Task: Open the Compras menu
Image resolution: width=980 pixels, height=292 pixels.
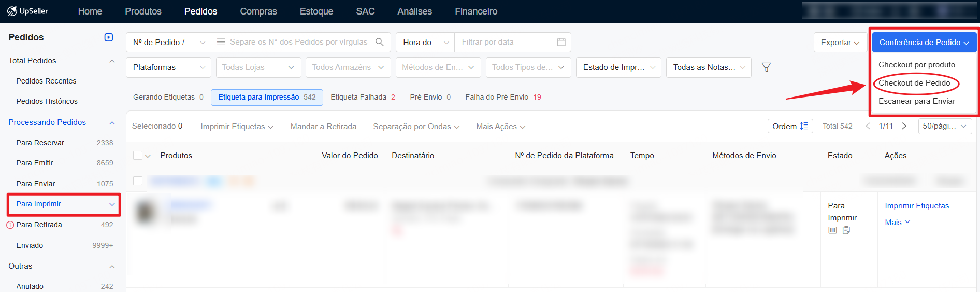Action: tap(258, 11)
